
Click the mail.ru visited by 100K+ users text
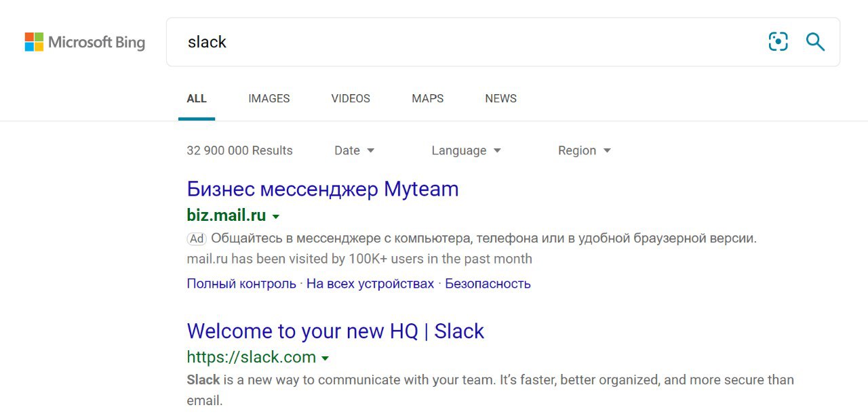[359, 259]
